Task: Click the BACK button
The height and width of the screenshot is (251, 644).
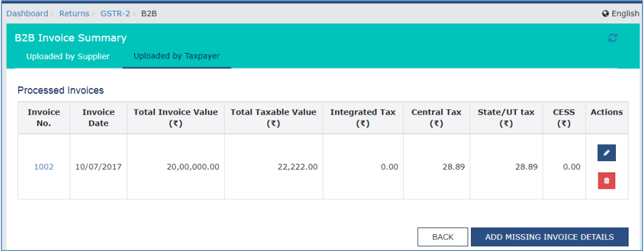Action: click(x=443, y=237)
